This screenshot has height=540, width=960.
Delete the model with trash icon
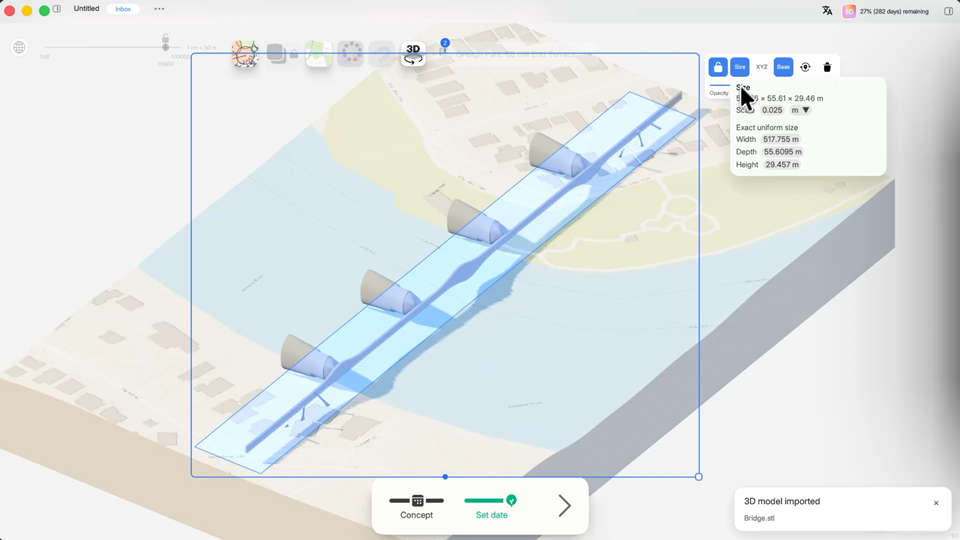click(x=827, y=67)
